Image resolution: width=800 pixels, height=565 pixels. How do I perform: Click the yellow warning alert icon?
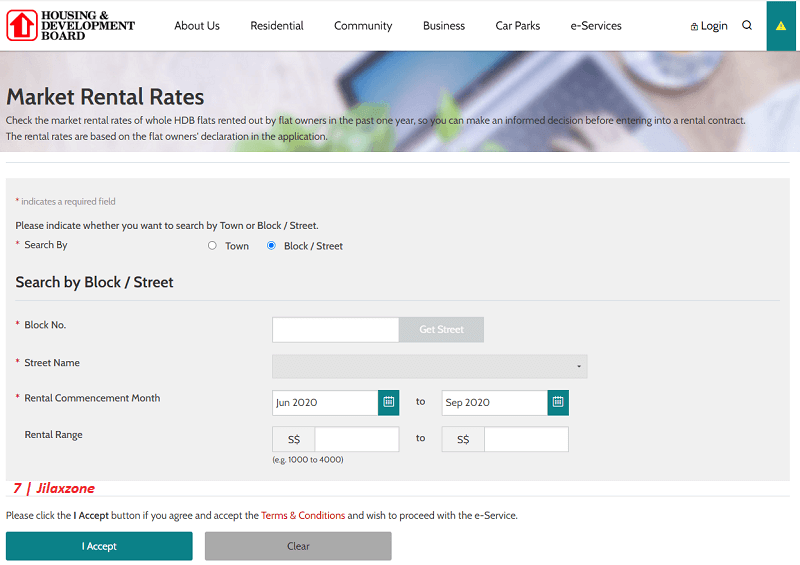tap(781, 26)
